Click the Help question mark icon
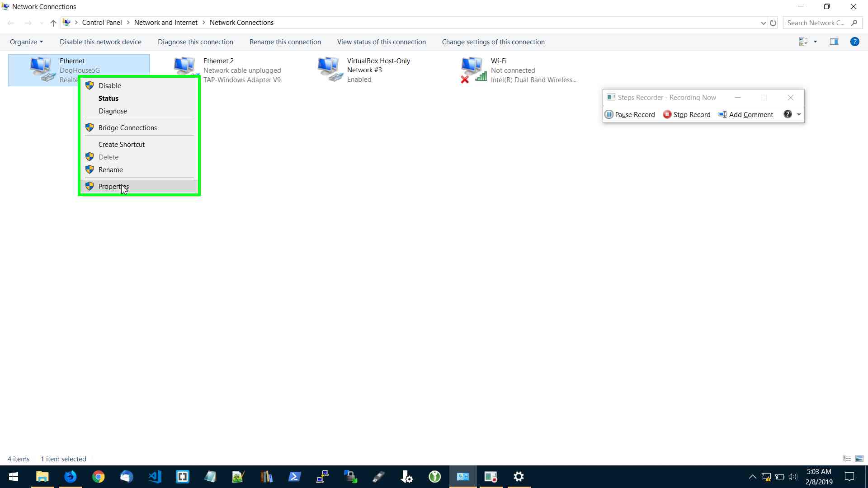This screenshot has width=868, height=488. pos(854,42)
